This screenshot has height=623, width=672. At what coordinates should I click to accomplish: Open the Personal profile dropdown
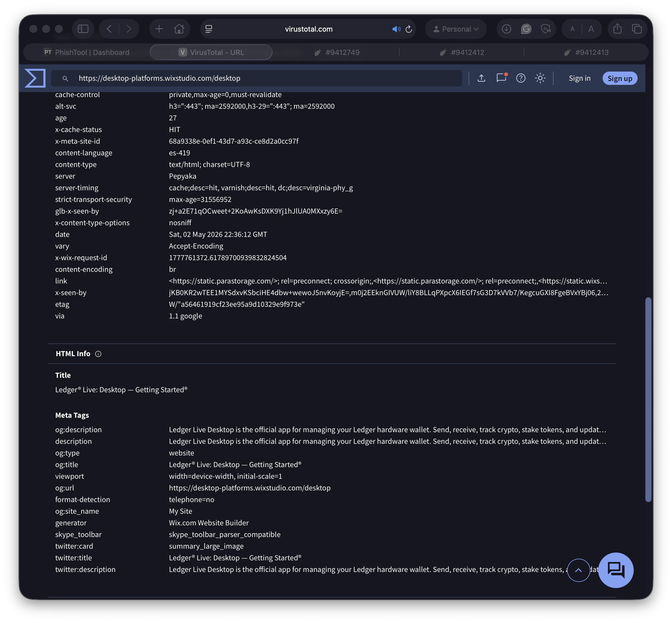tap(456, 29)
